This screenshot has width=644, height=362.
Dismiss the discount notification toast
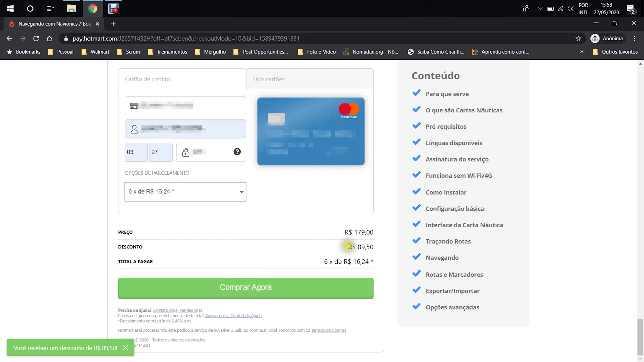tap(125, 348)
